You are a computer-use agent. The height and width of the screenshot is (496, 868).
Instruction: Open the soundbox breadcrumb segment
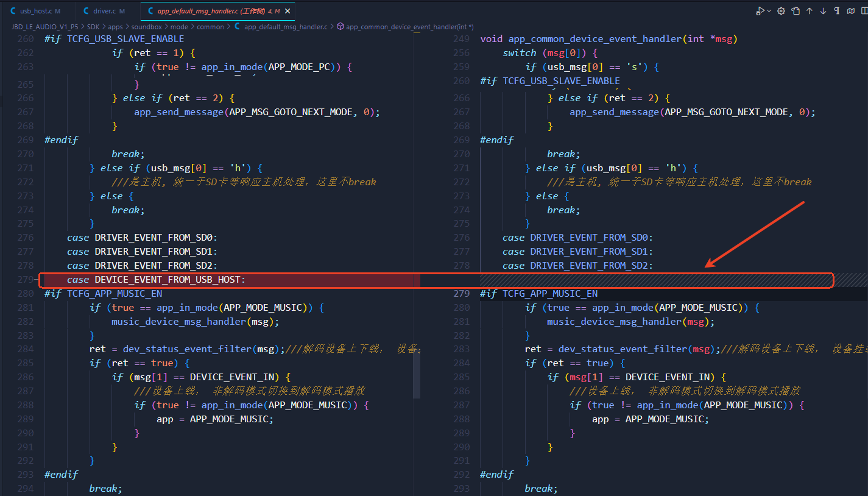click(146, 27)
